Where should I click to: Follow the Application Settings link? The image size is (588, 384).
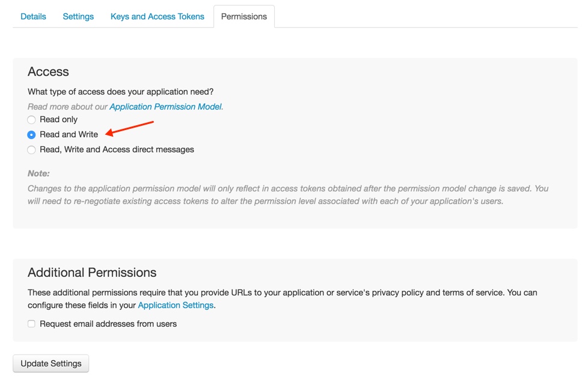(176, 305)
